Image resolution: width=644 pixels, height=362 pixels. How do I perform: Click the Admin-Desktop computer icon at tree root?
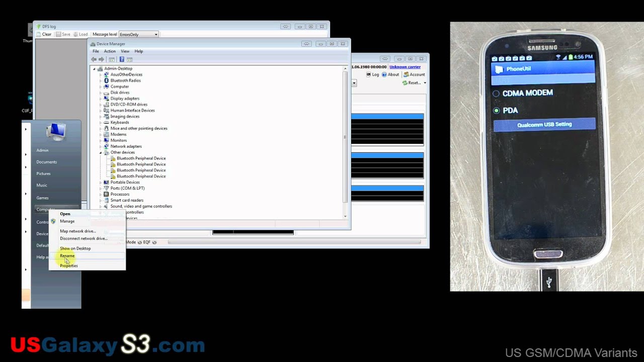(x=100, y=68)
